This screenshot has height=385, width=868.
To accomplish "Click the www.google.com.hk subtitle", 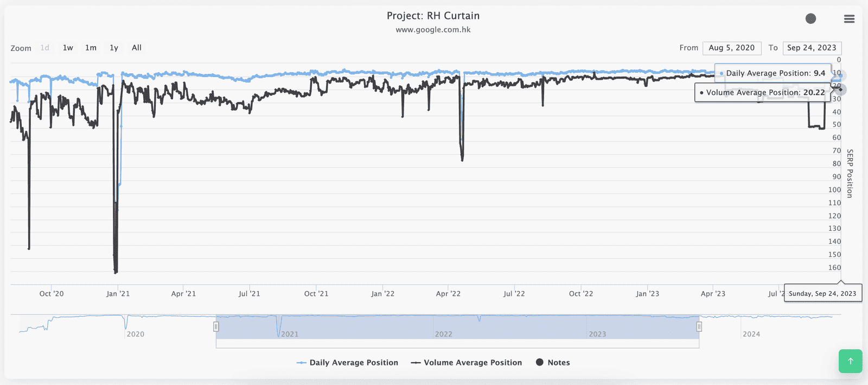I will [433, 30].
